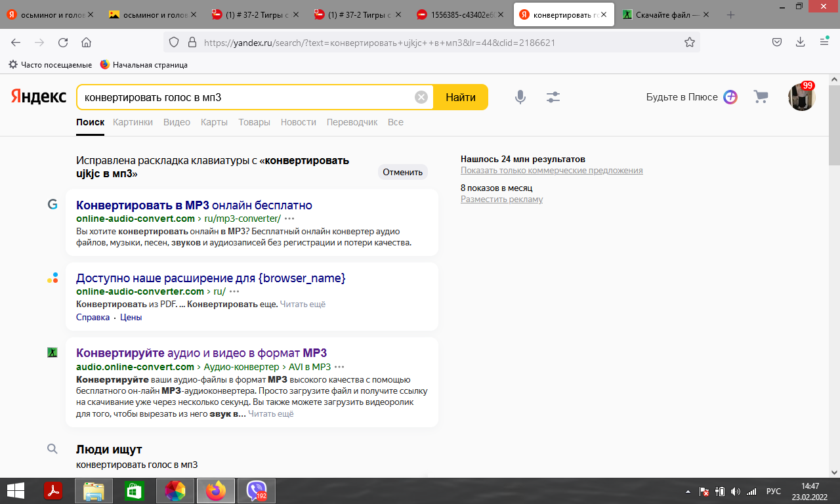
Task: Open Viber from the taskbar
Action: pos(256,491)
